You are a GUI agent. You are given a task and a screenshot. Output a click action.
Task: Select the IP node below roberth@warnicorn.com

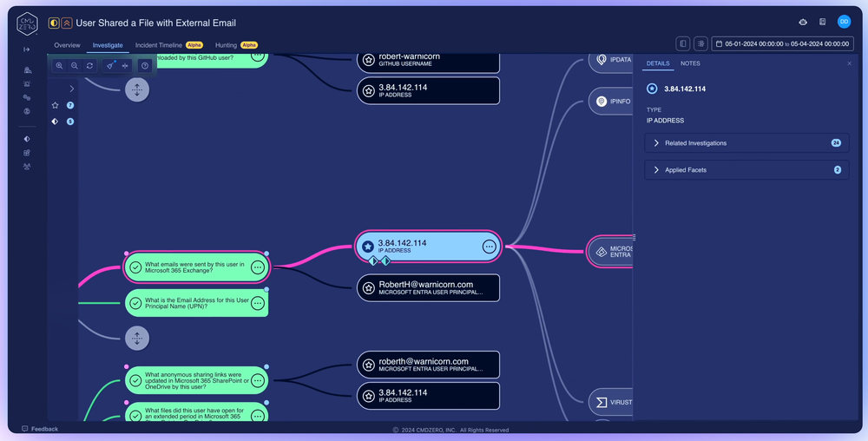pos(428,396)
